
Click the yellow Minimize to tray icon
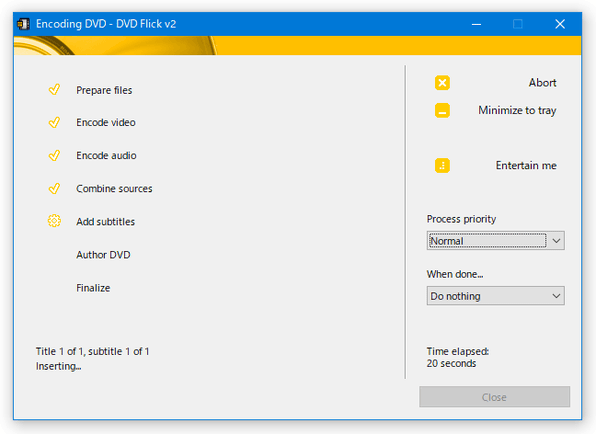click(442, 110)
